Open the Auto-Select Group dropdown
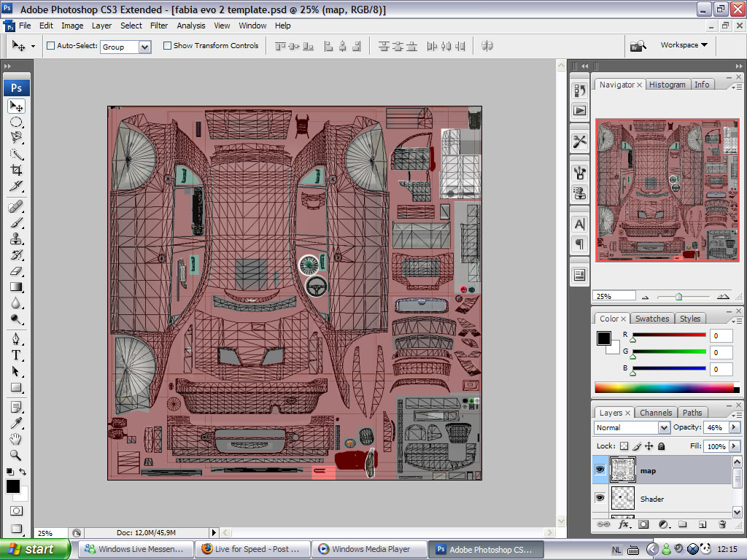 click(144, 47)
